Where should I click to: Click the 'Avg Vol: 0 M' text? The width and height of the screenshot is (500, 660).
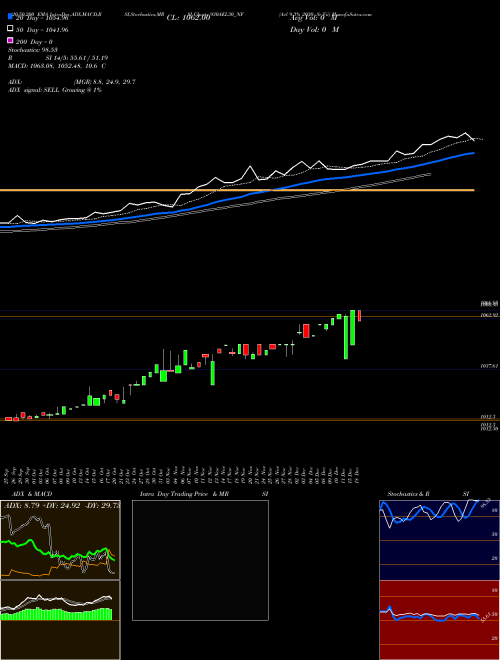(314, 18)
